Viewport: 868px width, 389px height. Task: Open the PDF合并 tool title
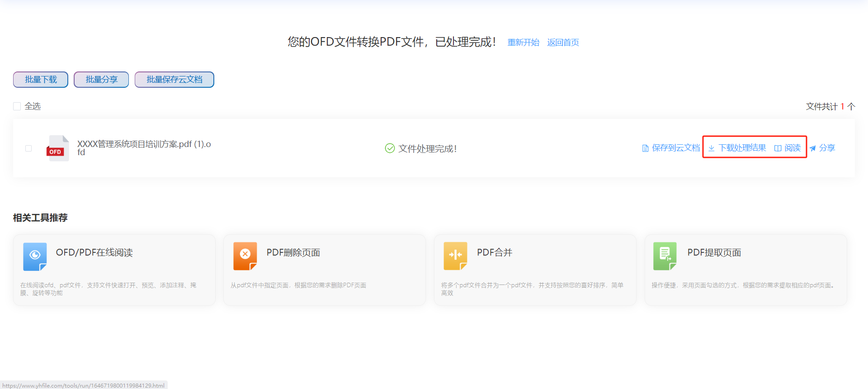(494, 252)
